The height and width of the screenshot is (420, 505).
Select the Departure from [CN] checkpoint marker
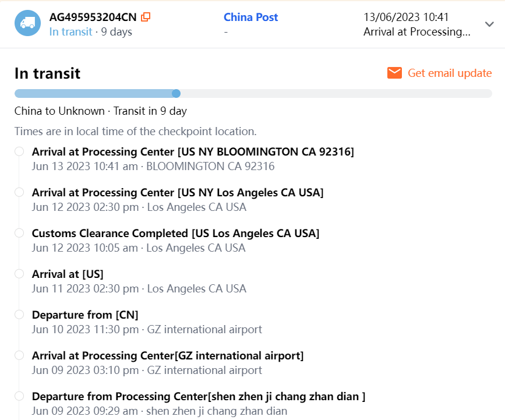pyautogui.click(x=19, y=315)
